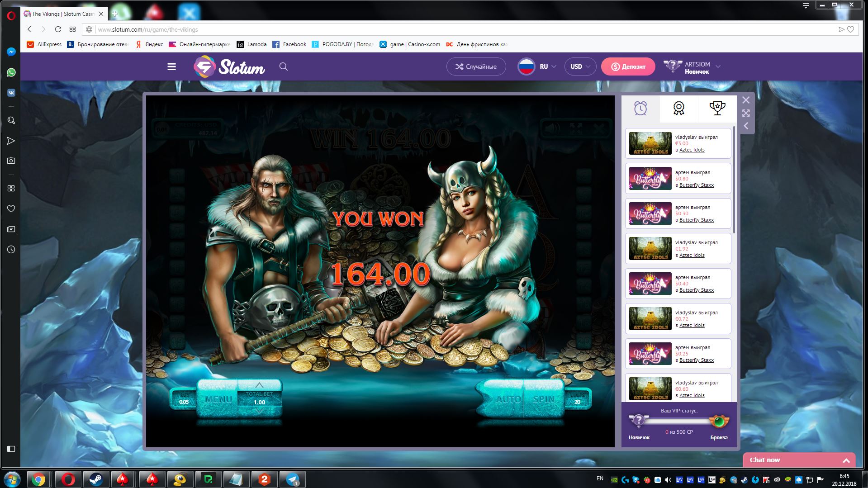This screenshot has height=488, width=868.
Task: Click the bet 0.05 indicator
Action: coord(184,398)
